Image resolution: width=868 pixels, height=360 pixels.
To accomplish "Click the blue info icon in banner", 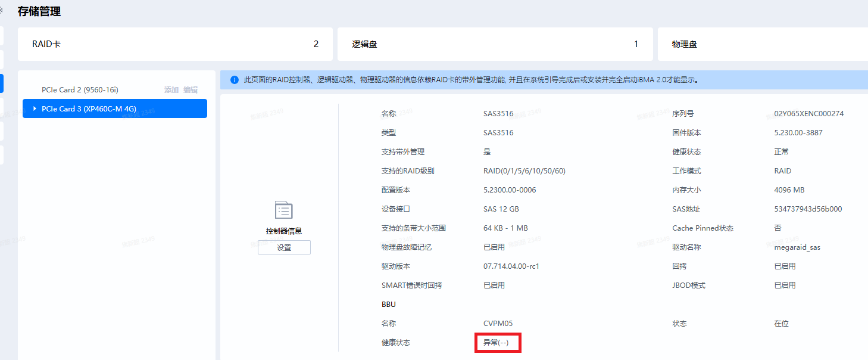I will pos(234,79).
